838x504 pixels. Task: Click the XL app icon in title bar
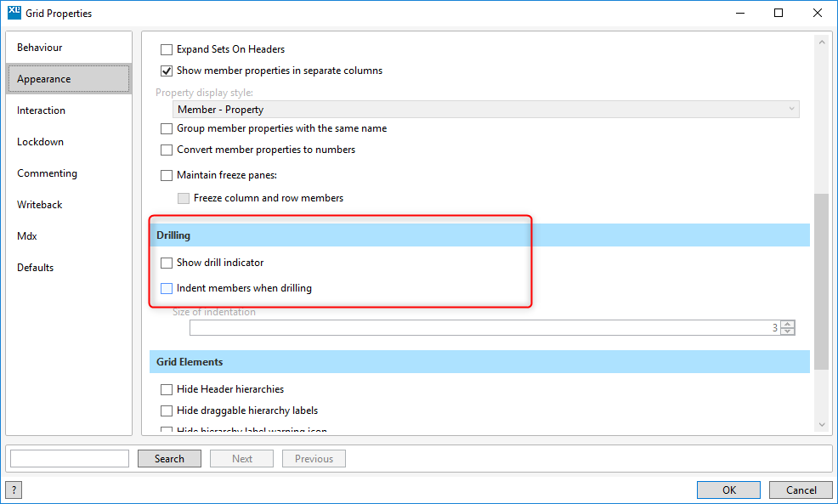coord(14,13)
